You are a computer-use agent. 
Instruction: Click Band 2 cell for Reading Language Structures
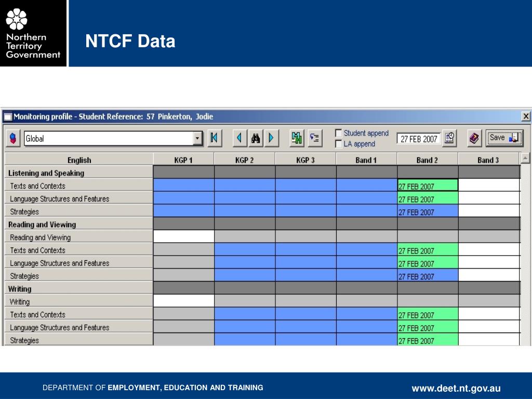tap(428, 263)
